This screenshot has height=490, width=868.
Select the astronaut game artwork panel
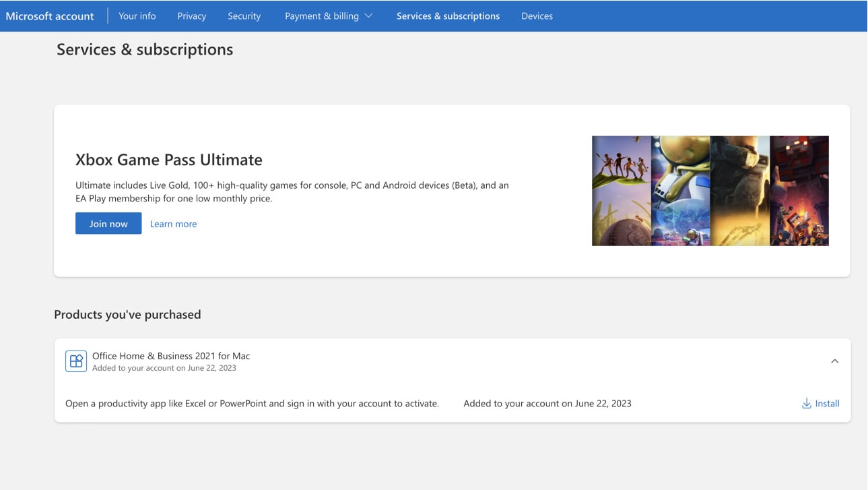(680, 191)
